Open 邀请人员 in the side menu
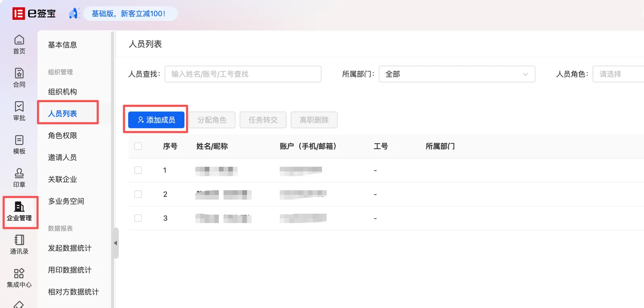The width and height of the screenshot is (644, 308). click(62, 157)
